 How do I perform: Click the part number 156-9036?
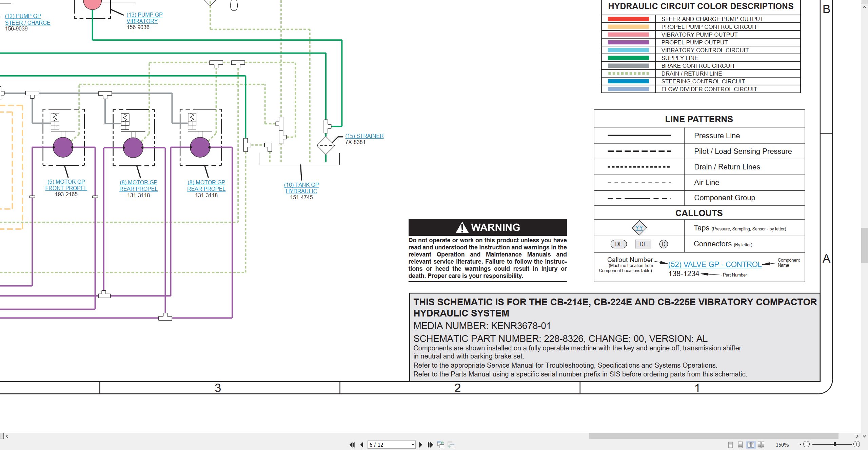(138, 27)
